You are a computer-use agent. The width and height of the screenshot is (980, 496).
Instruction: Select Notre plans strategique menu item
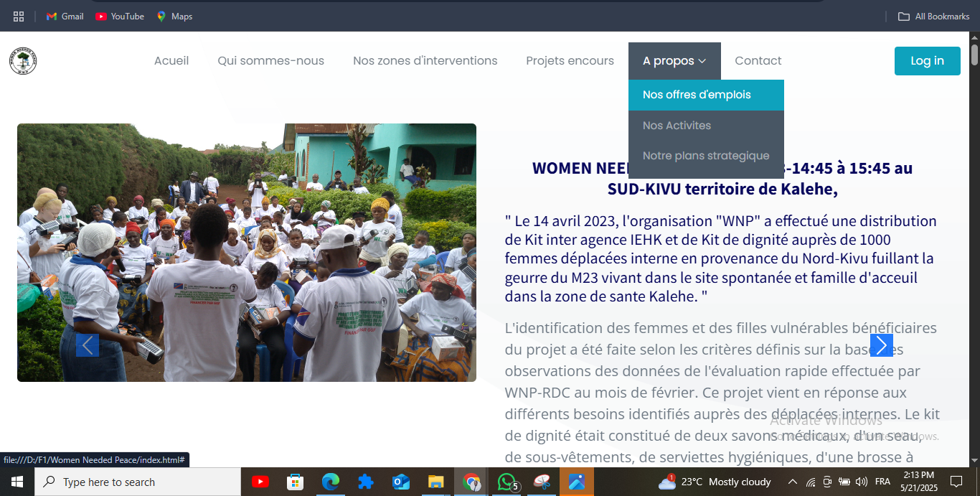706,156
